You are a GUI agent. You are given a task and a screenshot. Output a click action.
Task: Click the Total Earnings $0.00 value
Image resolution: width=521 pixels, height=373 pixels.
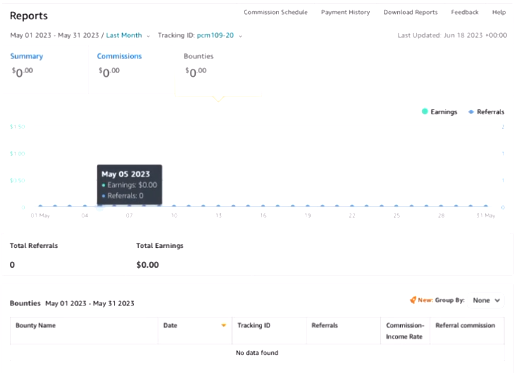coord(147,265)
